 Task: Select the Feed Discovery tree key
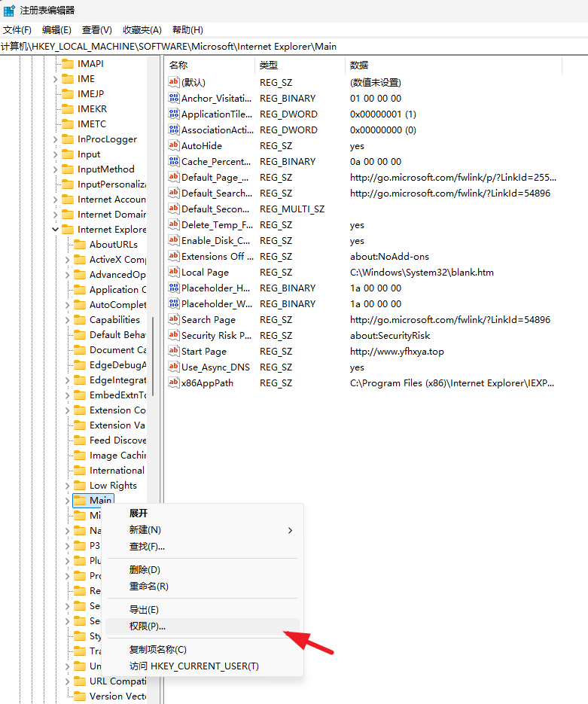point(117,440)
